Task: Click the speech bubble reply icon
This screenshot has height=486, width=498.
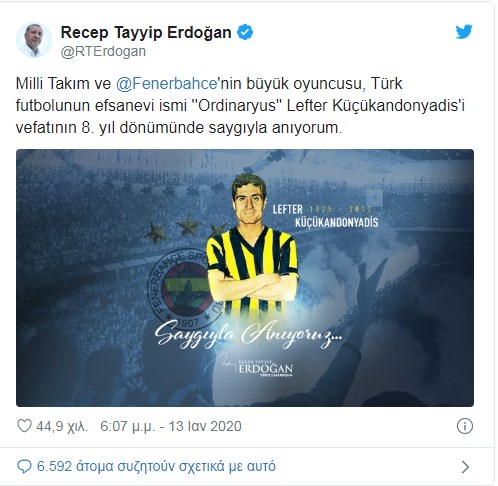Action: tap(24, 466)
